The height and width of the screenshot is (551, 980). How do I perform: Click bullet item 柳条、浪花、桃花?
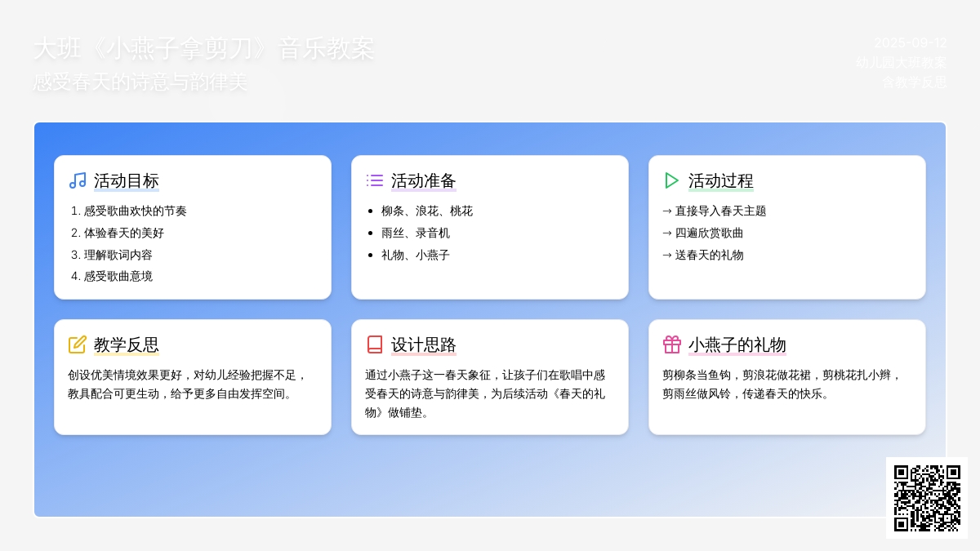pyautogui.click(x=426, y=211)
